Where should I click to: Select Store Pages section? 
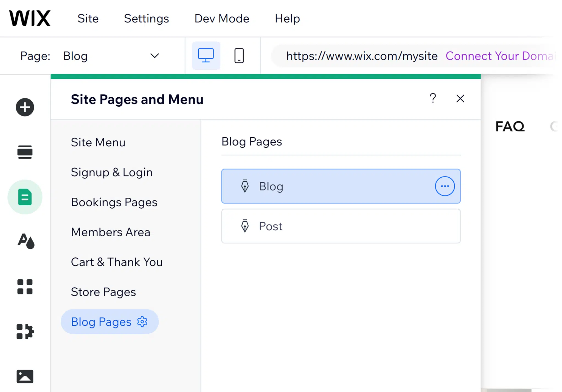point(103,292)
